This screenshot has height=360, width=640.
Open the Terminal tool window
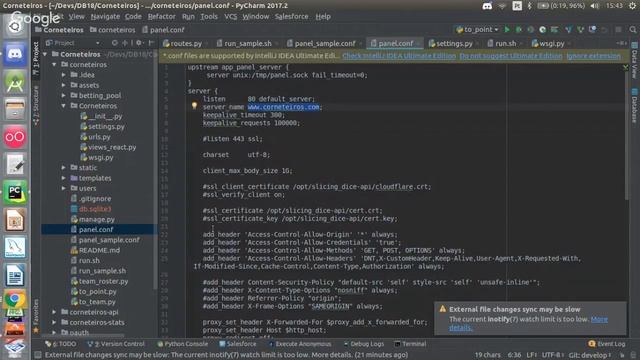click(x=410, y=344)
